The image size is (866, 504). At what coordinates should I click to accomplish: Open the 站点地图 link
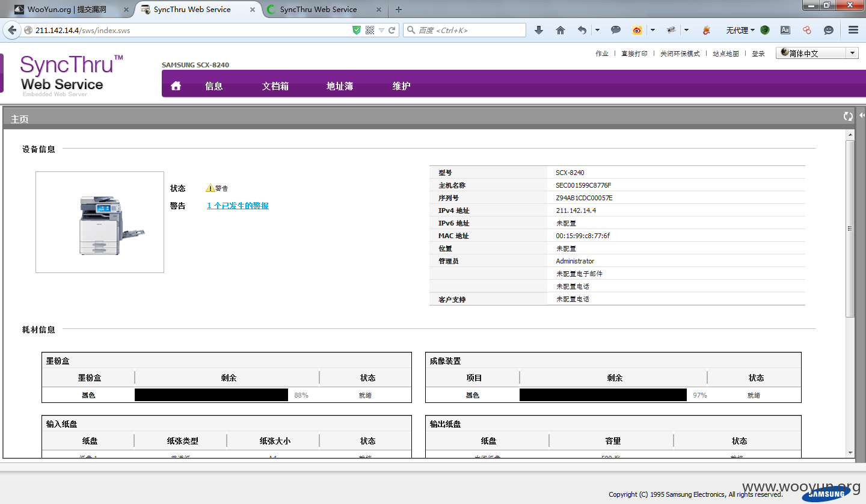[726, 54]
